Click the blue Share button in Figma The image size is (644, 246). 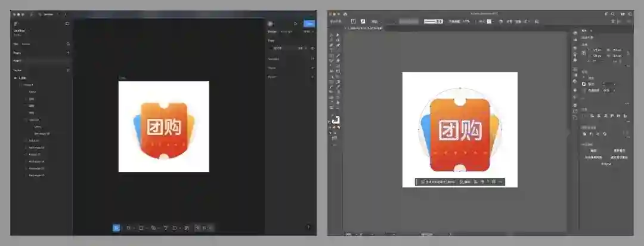pyautogui.click(x=309, y=24)
